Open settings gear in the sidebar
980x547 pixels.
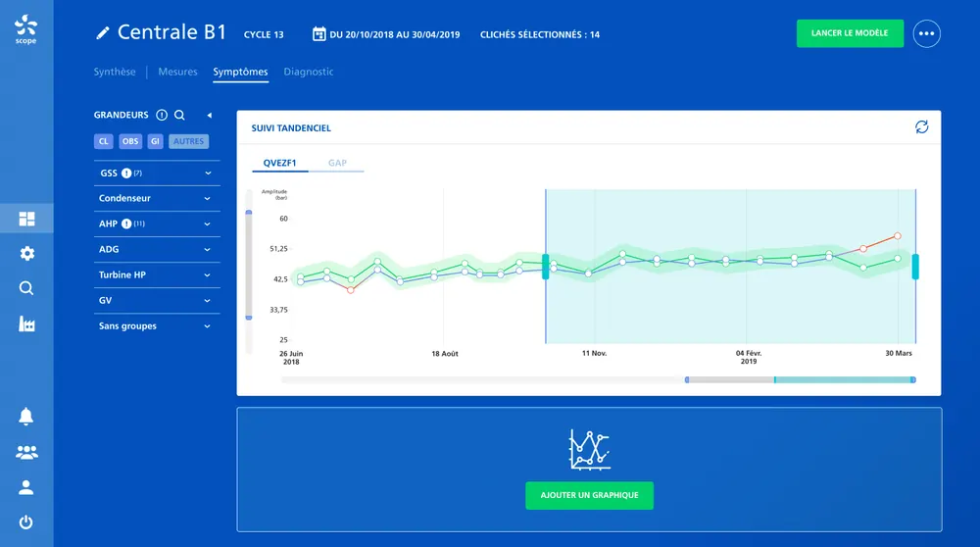[26, 253]
